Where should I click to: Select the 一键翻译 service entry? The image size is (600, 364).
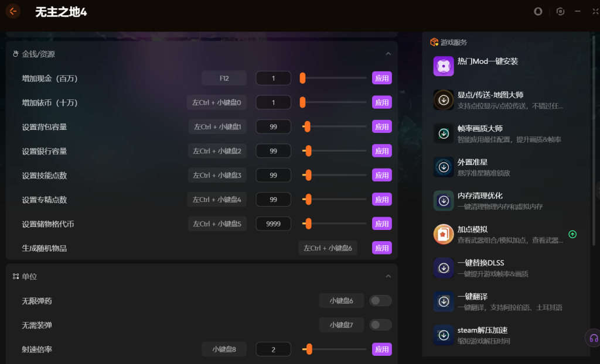pos(505,302)
